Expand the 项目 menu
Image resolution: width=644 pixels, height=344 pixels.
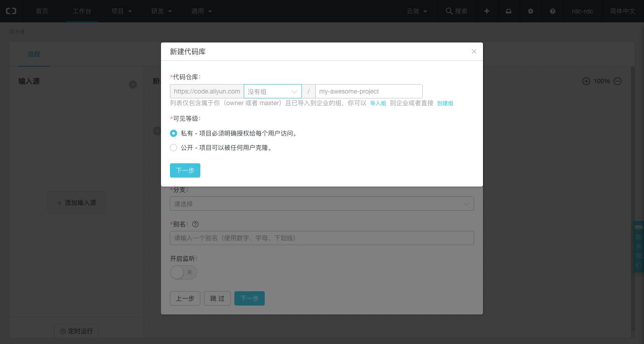[122, 11]
